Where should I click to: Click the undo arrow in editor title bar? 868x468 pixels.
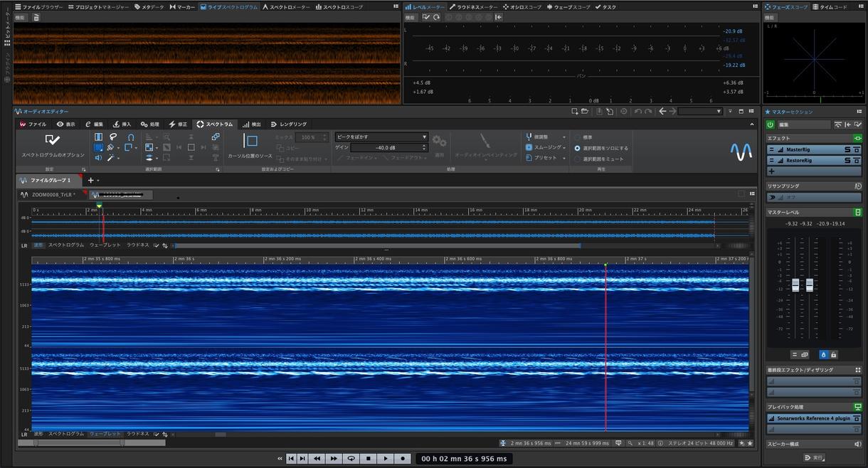(637, 112)
